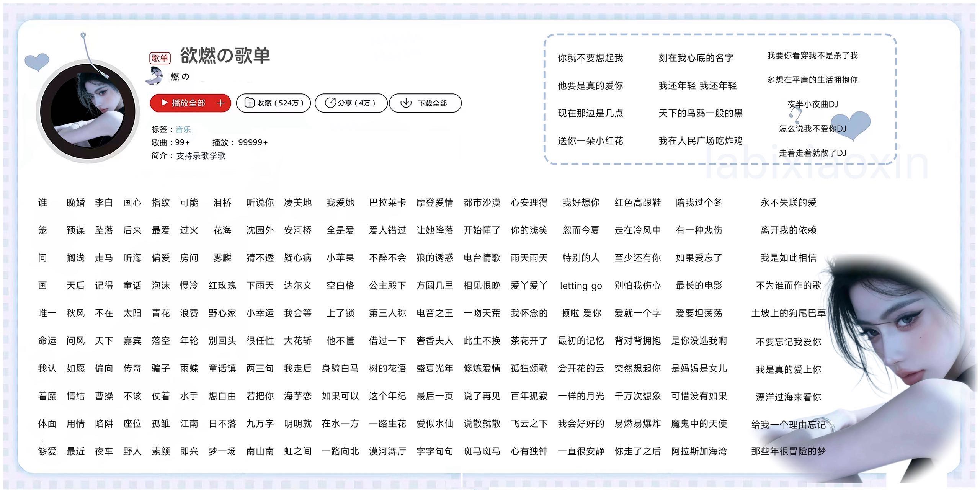The image size is (980, 490).
Task: Click the small 燃の user avatar
Action: pos(155,75)
